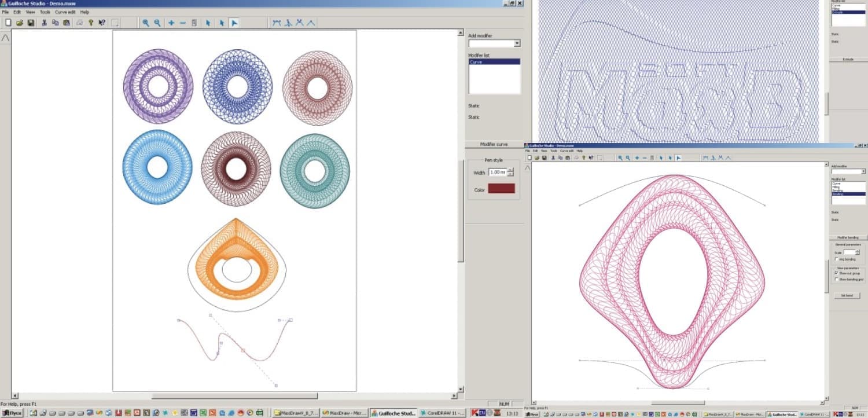Open View menu in left window
The height and width of the screenshot is (418, 868).
coord(30,12)
